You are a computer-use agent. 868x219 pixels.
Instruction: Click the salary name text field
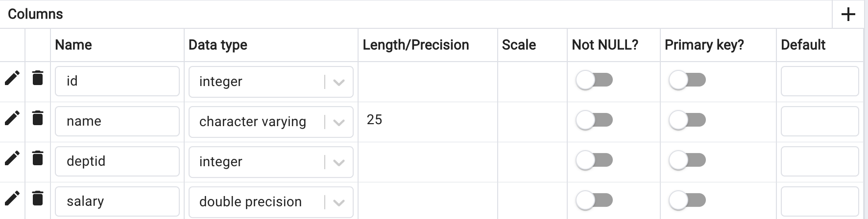pos(117,201)
